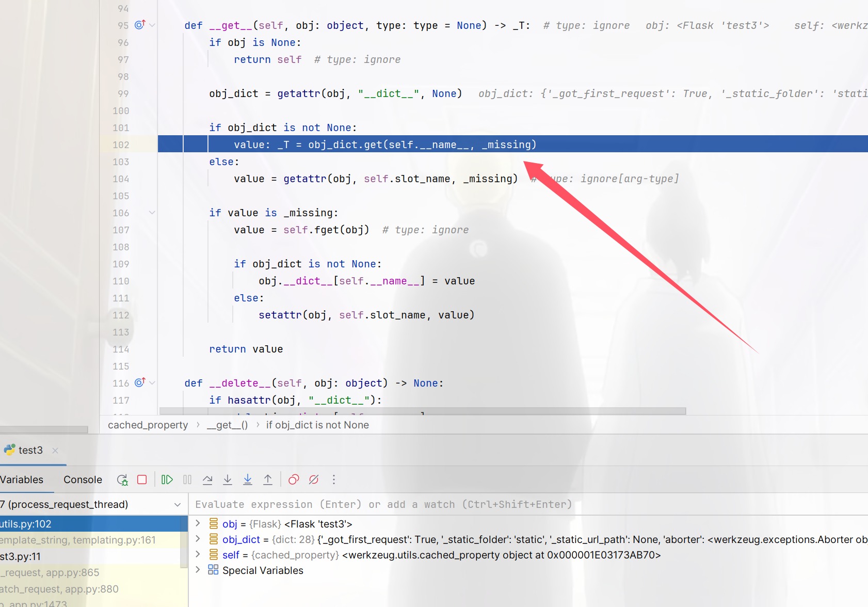Click the Step Into icon

point(228,480)
